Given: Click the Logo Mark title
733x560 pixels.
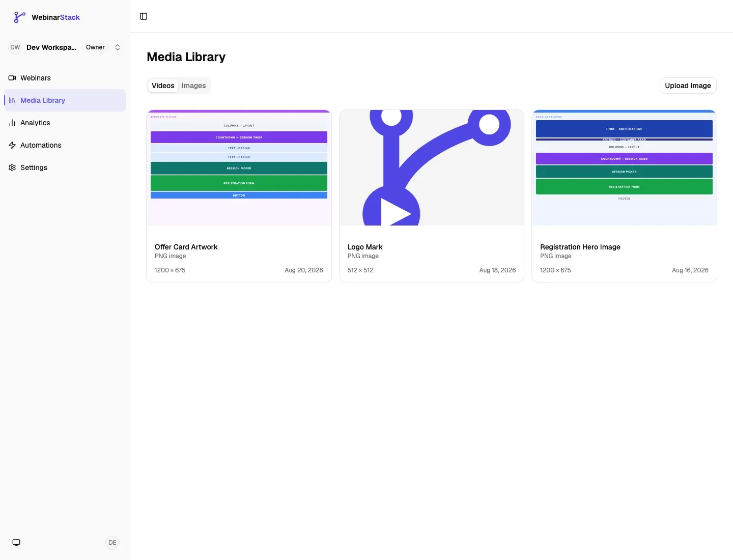Looking at the screenshot, I should (365, 247).
